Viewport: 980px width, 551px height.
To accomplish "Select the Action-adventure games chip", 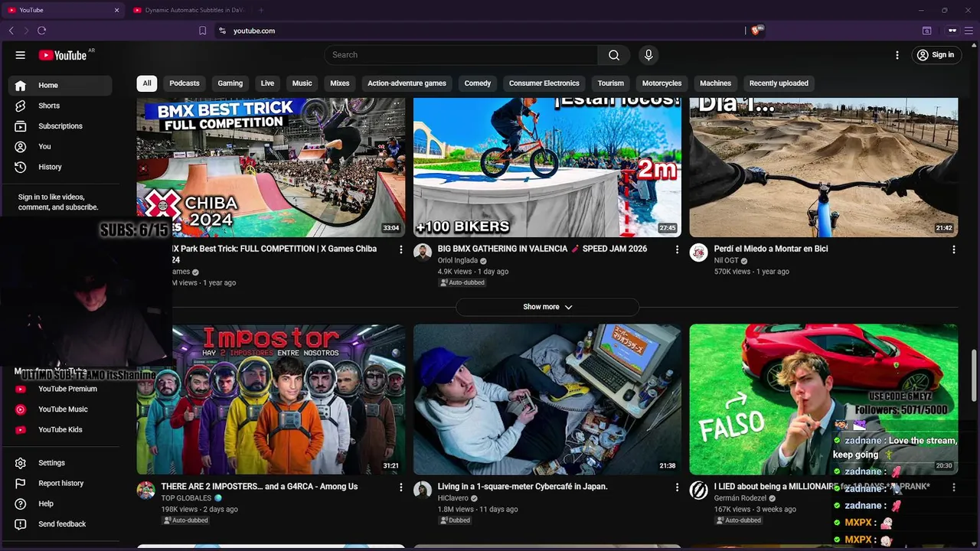I will tap(407, 83).
